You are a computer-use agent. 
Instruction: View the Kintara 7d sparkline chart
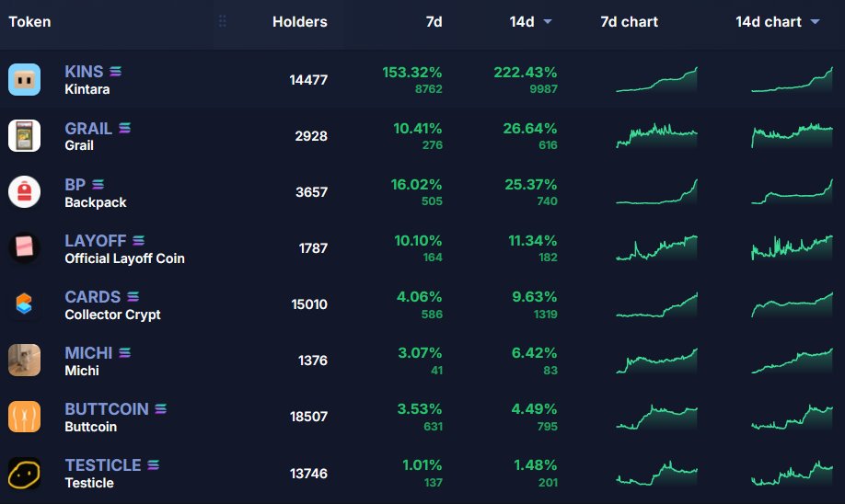click(x=656, y=80)
